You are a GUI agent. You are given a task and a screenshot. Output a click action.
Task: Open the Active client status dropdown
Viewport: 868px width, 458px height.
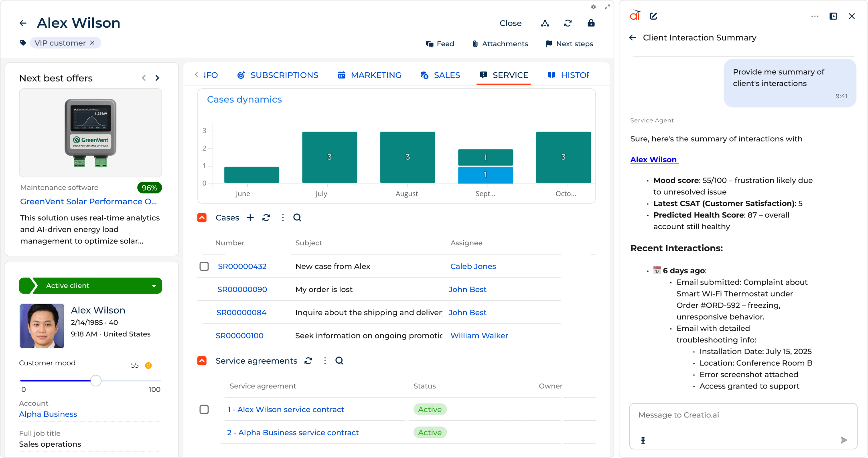pos(154,285)
